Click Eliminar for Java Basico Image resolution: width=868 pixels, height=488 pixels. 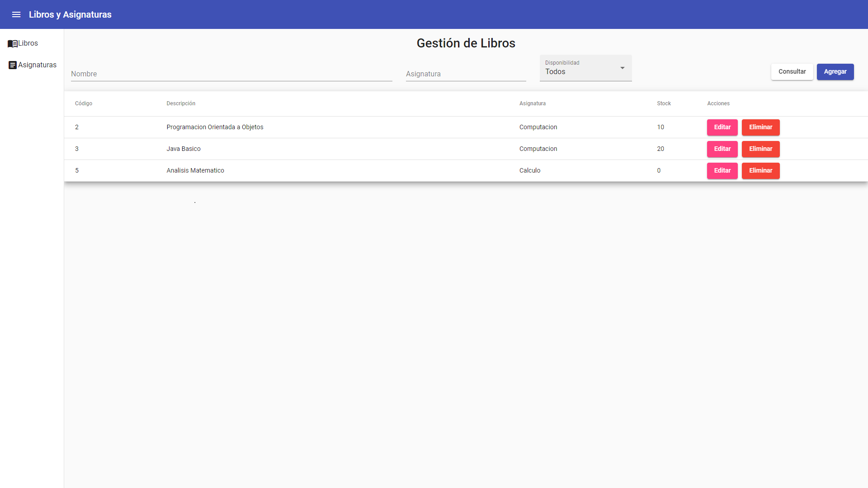[x=760, y=149]
